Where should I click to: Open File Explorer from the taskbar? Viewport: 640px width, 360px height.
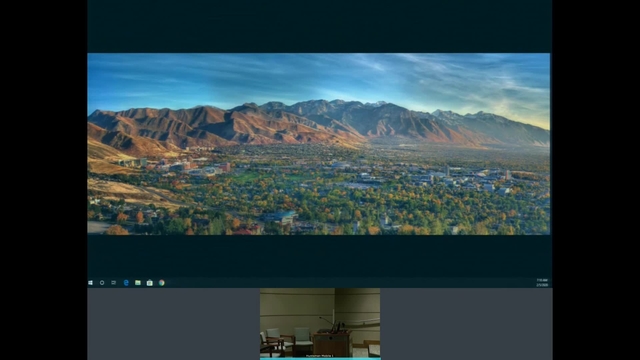pos(138,282)
